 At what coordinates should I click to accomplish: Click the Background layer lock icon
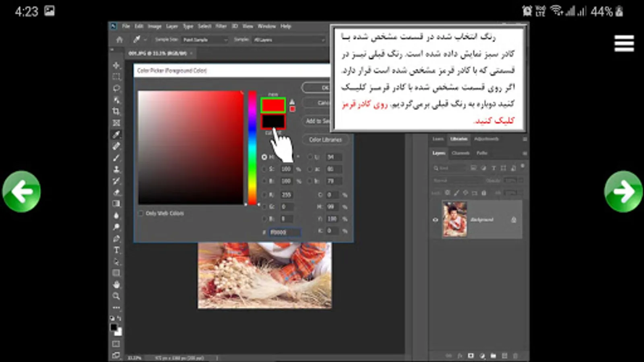point(514,220)
